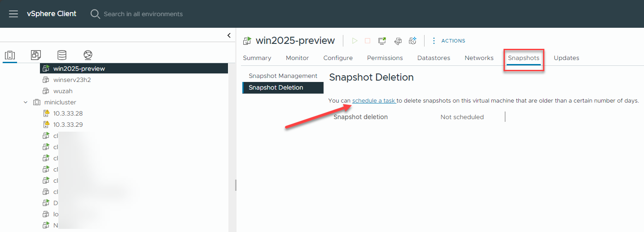Click the minicluster cluster icon

(x=37, y=102)
